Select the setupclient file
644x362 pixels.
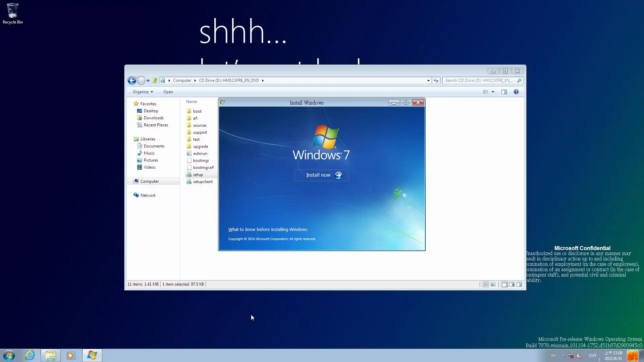click(x=203, y=182)
